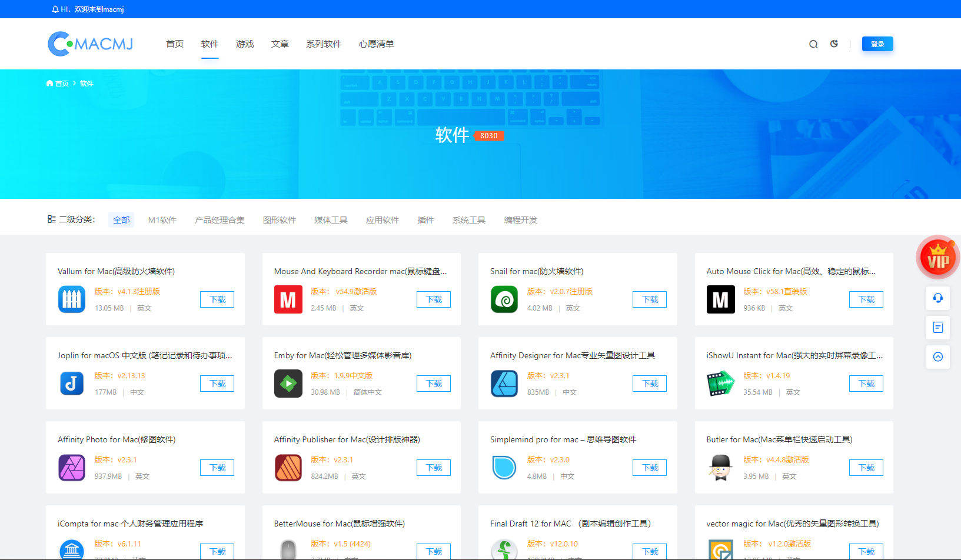Image resolution: width=961 pixels, height=560 pixels.
Task: Download Auto Mouse Click for Mac
Action: (x=866, y=299)
